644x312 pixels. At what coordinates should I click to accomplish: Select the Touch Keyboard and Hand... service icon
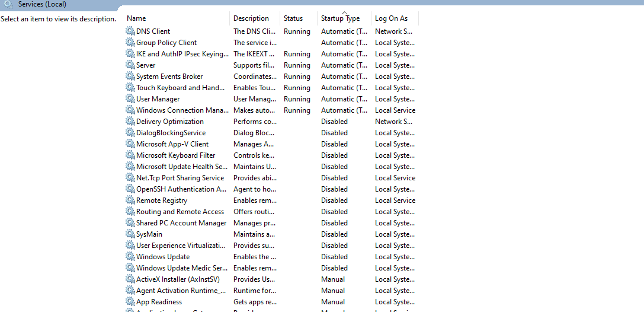(x=130, y=88)
